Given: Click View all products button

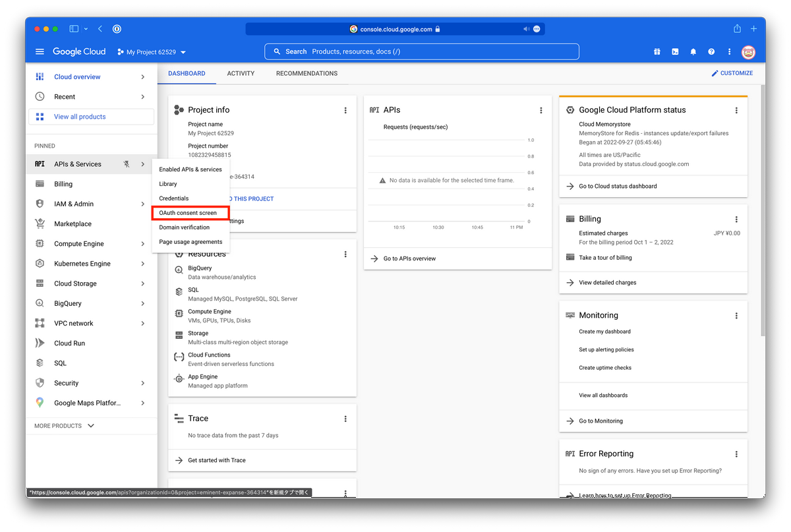Looking at the screenshot, I should pos(92,117).
